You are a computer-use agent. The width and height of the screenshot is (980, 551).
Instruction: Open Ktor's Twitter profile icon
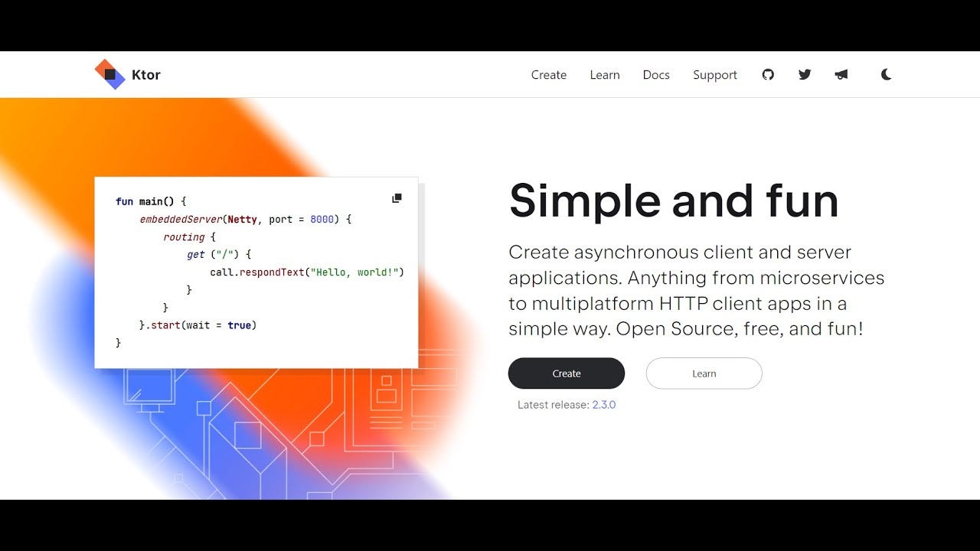(805, 74)
